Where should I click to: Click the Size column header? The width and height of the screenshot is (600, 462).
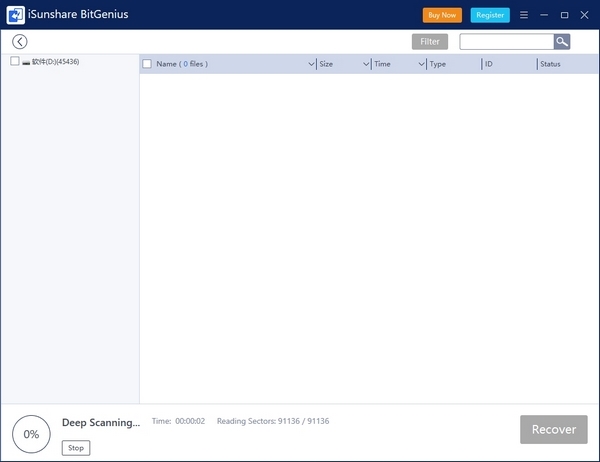coord(326,64)
